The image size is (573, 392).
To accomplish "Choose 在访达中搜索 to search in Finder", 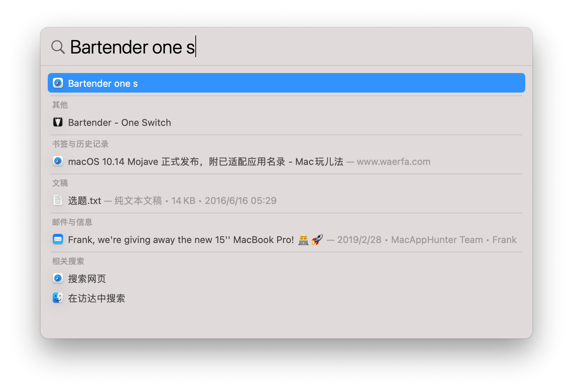I will (x=286, y=298).
